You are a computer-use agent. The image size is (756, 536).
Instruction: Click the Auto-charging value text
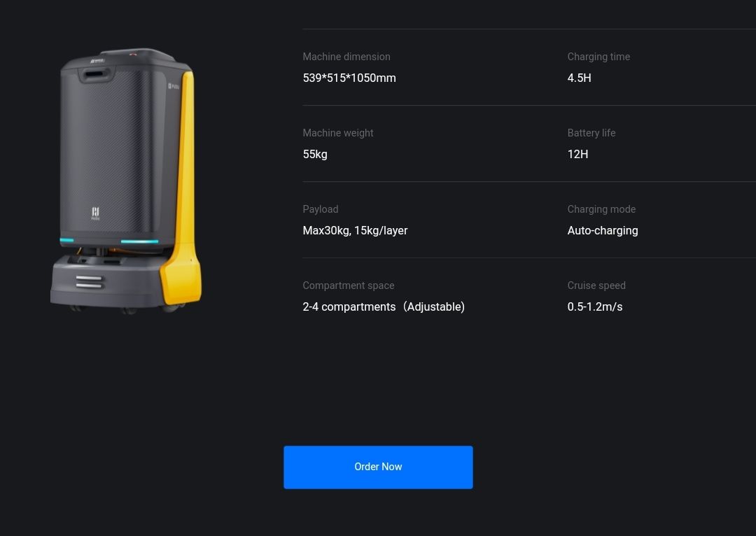[x=603, y=230]
